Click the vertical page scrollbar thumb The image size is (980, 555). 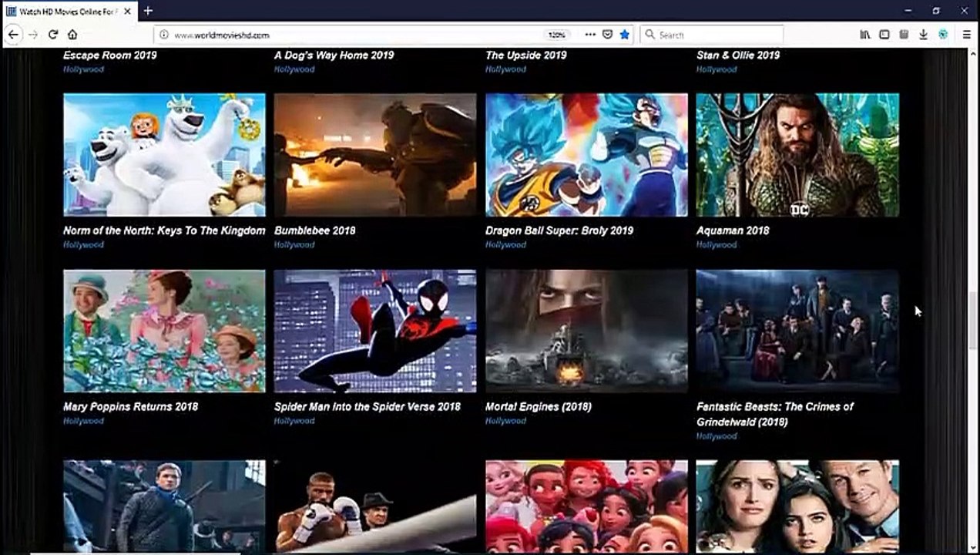(x=974, y=320)
